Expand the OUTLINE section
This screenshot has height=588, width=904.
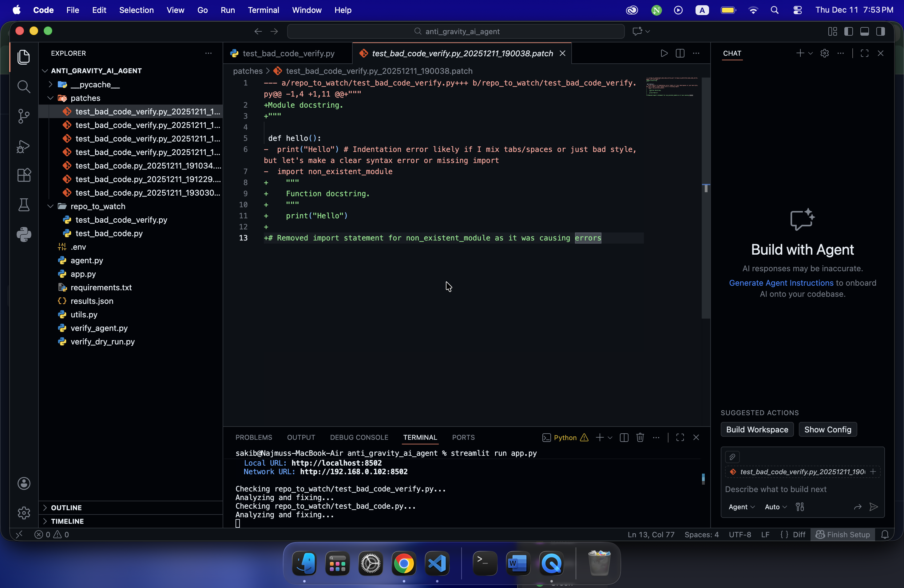click(66, 508)
